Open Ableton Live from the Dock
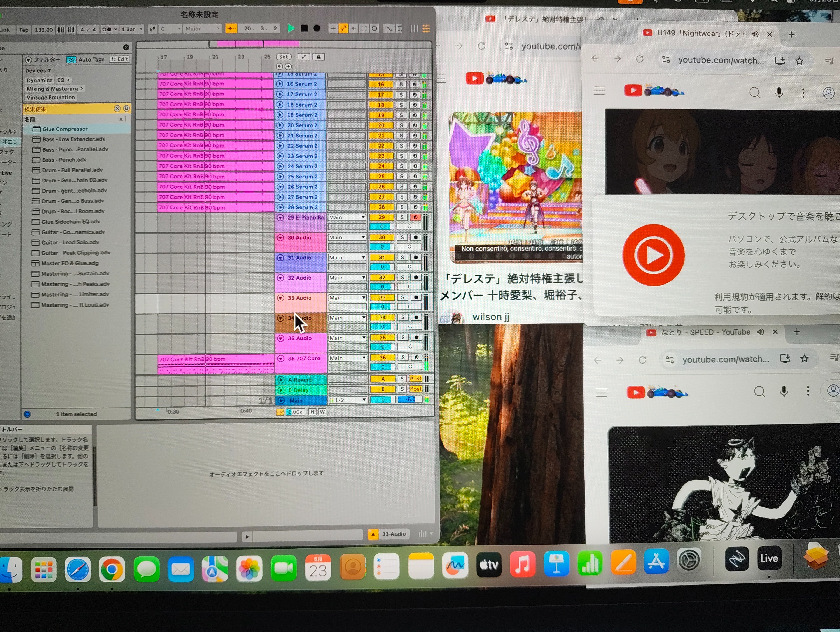 769,558
